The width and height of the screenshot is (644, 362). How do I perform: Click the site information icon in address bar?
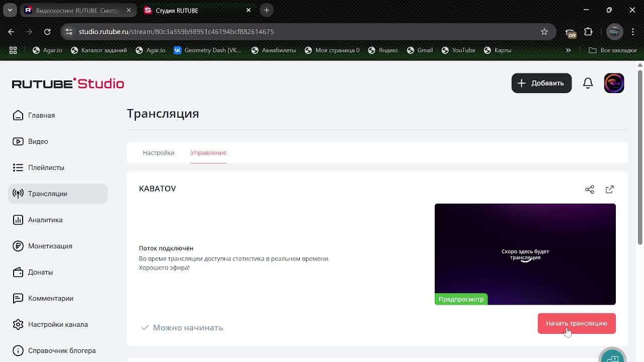pyautogui.click(x=69, y=31)
